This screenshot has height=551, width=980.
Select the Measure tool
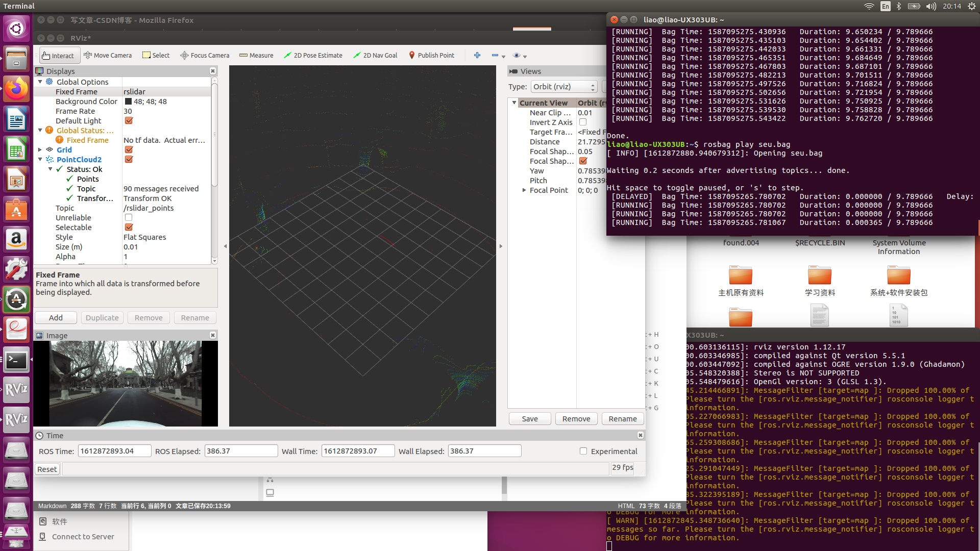pos(256,55)
